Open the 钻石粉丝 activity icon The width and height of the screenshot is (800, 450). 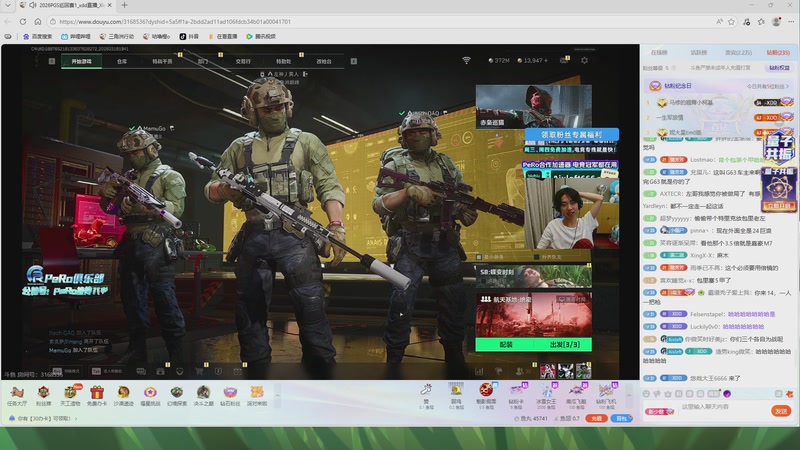[230, 396]
